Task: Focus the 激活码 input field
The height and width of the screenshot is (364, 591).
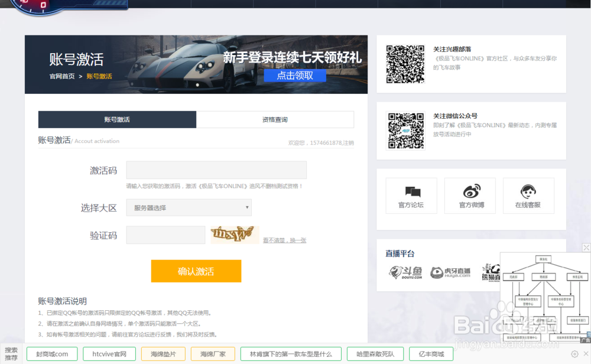Action: pyautogui.click(x=216, y=170)
